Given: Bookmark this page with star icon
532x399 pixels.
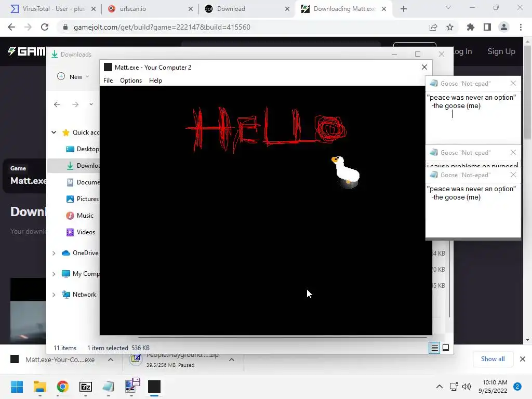Looking at the screenshot, I should [450, 27].
